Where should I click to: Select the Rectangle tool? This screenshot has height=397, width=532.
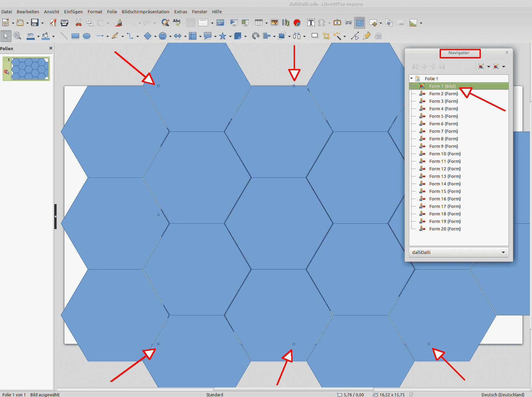pyautogui.click(x=75, y=36)
